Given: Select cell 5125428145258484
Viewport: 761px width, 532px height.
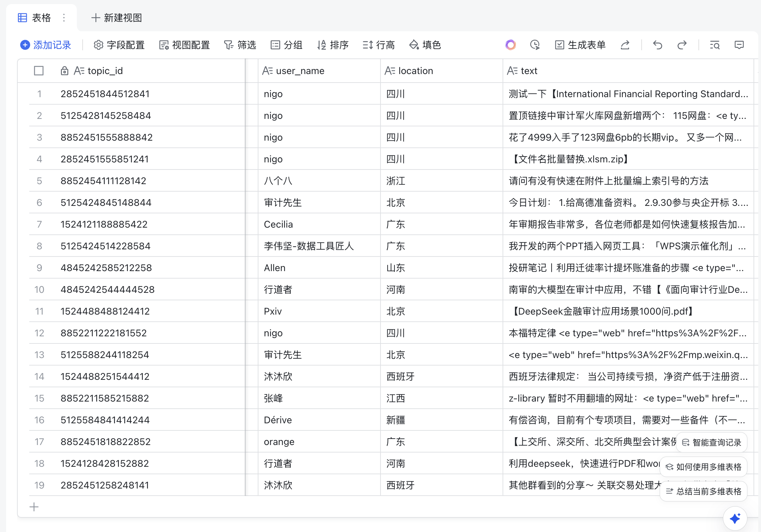Looking at the screenshot, I should [x=150, y=116].
